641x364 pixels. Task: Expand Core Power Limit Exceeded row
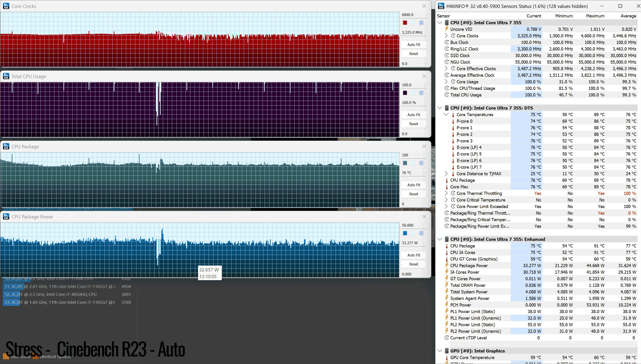(x=446, y=206)
